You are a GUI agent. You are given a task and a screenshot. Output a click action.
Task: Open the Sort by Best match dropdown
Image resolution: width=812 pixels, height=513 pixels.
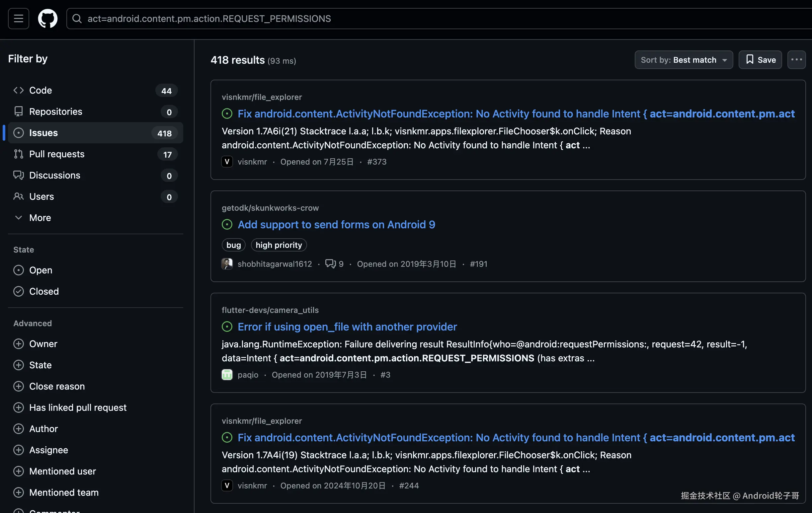(684, 60)
